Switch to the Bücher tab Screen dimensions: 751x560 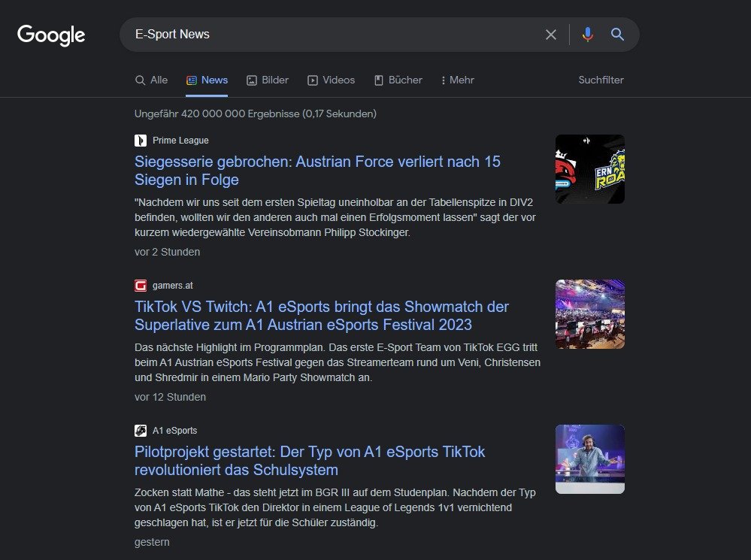[x=398, y=80]
